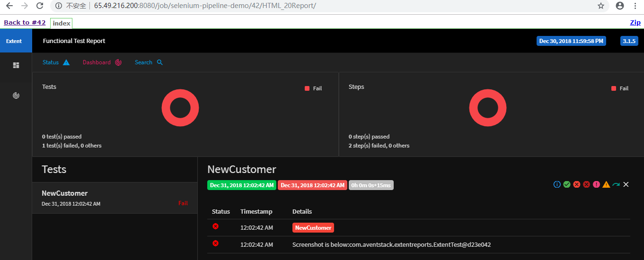Image resolution: width=644 pixels, height=260 pixels.
Task: Filter steps by the green pass checkmark
Action: (567, 184)
